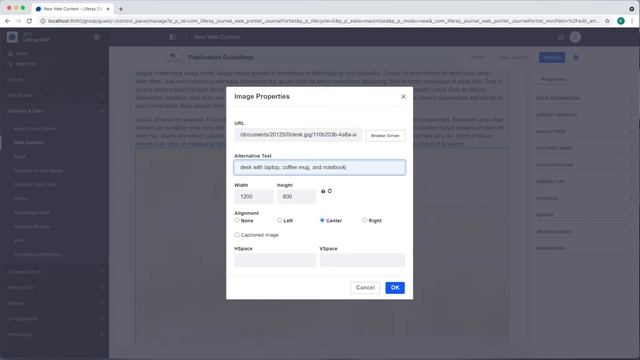
Task: Bookmark the page with the star icon
Action: (607, 21)
